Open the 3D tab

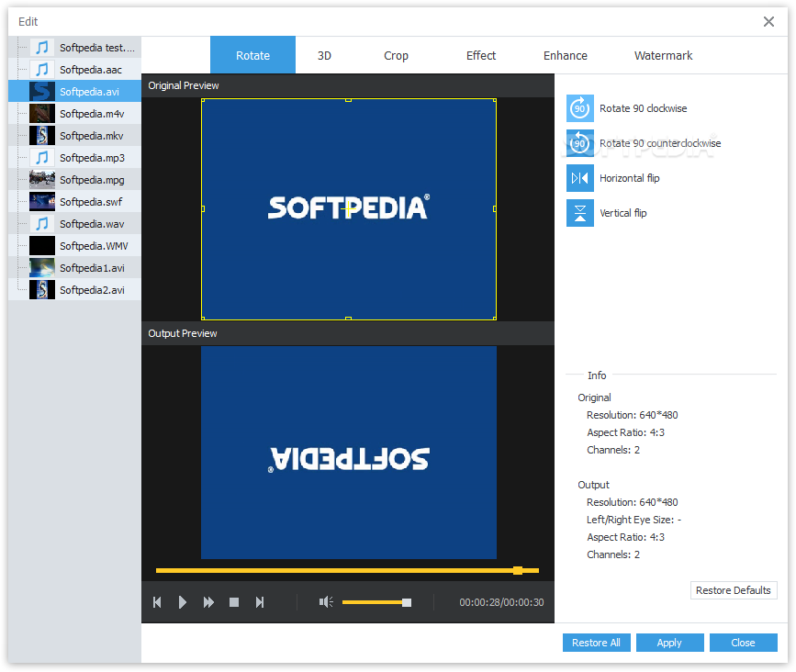(324, 55)
